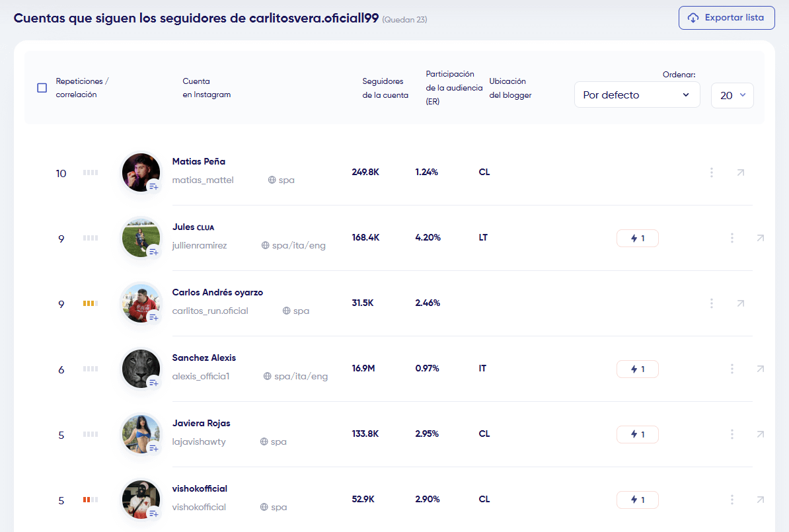The height and width of the screenshot is (532, 789).
Task: Toggle the select-all checkbox in header
Action: point(42,88)
